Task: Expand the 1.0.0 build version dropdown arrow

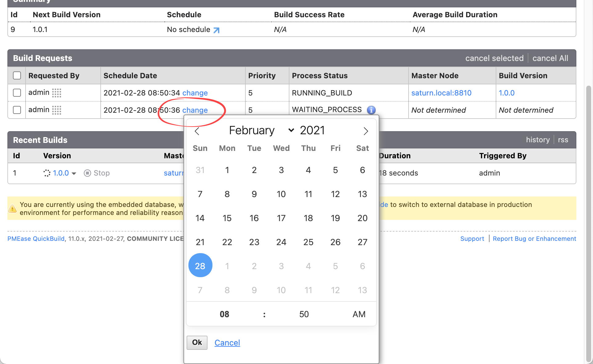Action: 74,173
